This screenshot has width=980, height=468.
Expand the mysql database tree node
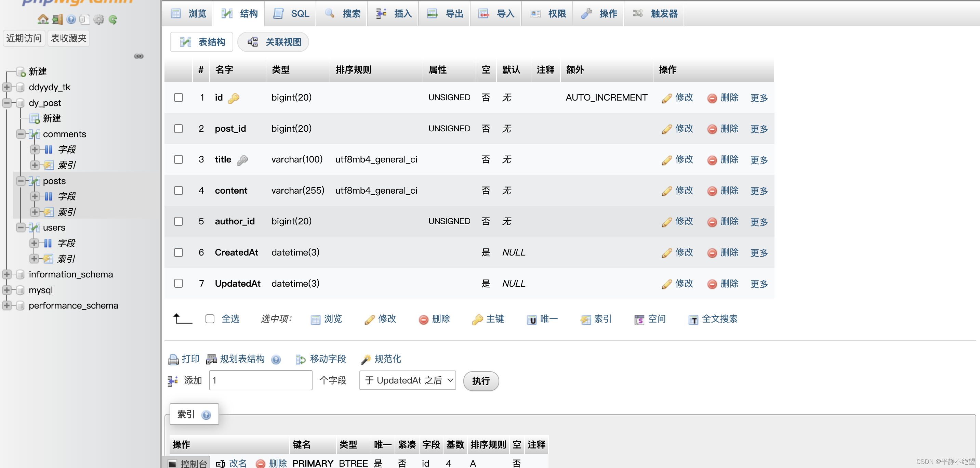click(7, 290)
